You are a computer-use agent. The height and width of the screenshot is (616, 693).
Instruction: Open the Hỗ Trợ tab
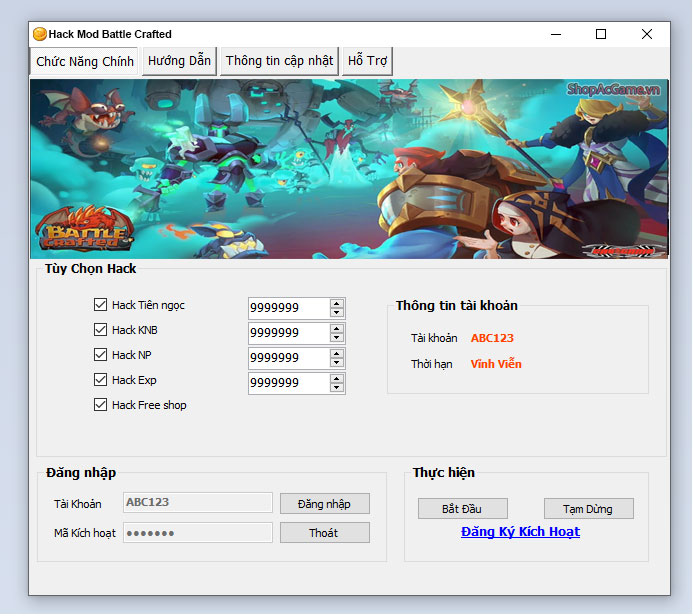point(367,61)
